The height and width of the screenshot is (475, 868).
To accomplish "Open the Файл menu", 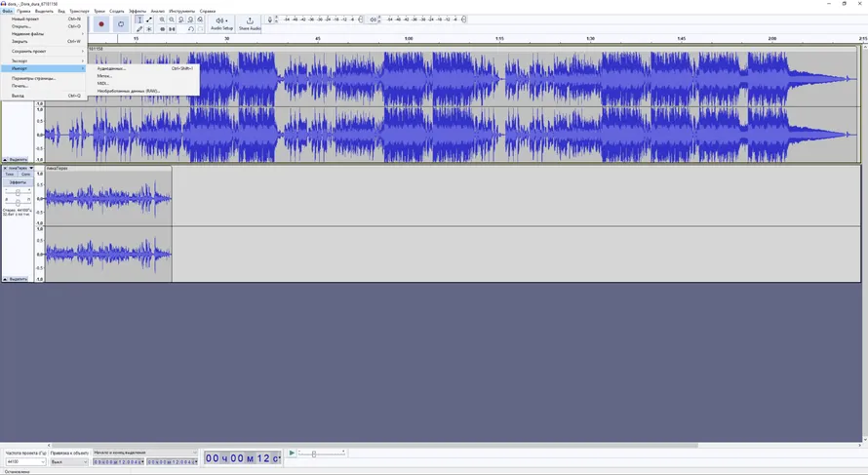I will (x=7, y=11).
